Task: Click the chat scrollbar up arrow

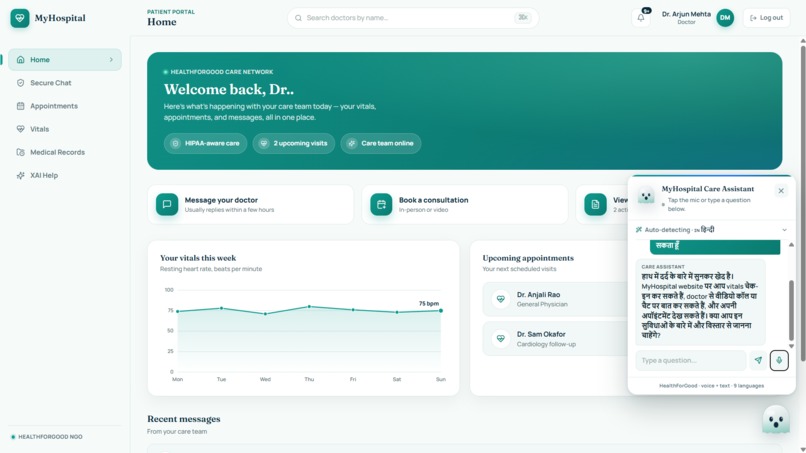Action: [791, 245]
